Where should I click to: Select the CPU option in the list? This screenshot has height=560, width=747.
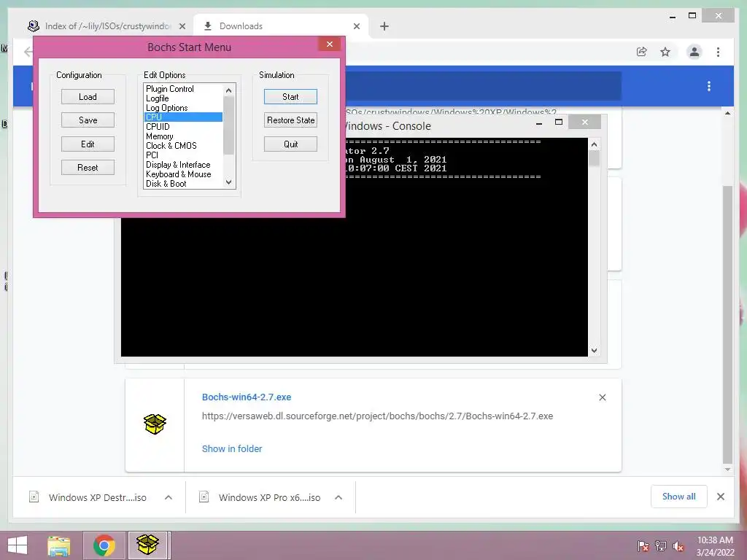pos(183,117)
